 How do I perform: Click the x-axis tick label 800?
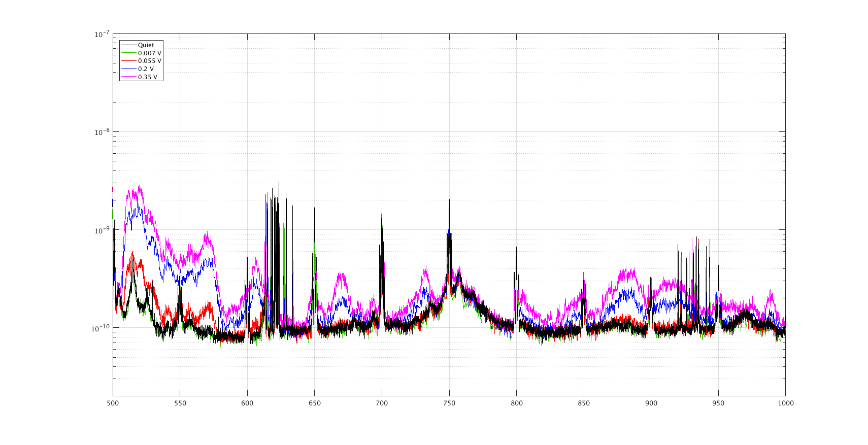pos(516,403)
